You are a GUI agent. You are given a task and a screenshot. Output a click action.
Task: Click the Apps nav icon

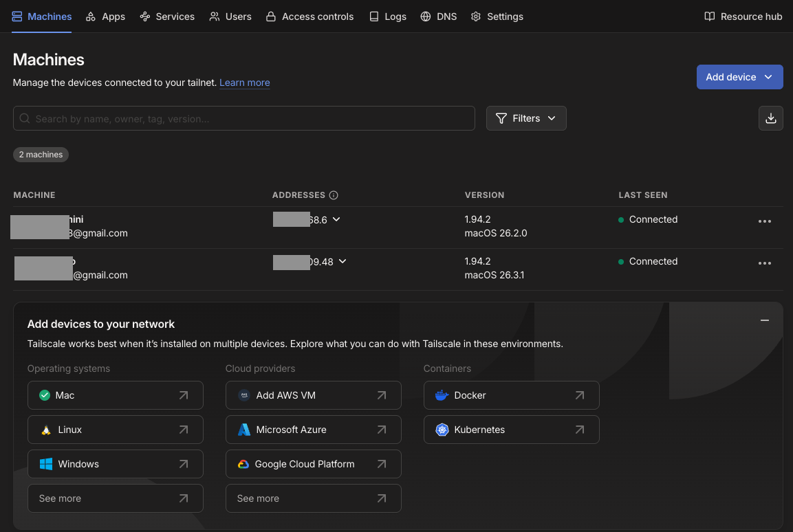91,16
